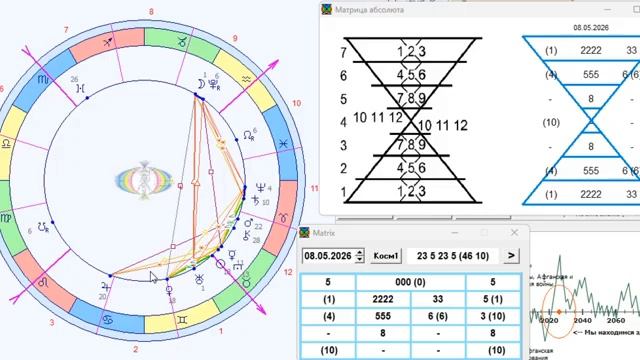Click the 2060 label on the graph axis
Screen dimensions: 640x360
[616, 320]
